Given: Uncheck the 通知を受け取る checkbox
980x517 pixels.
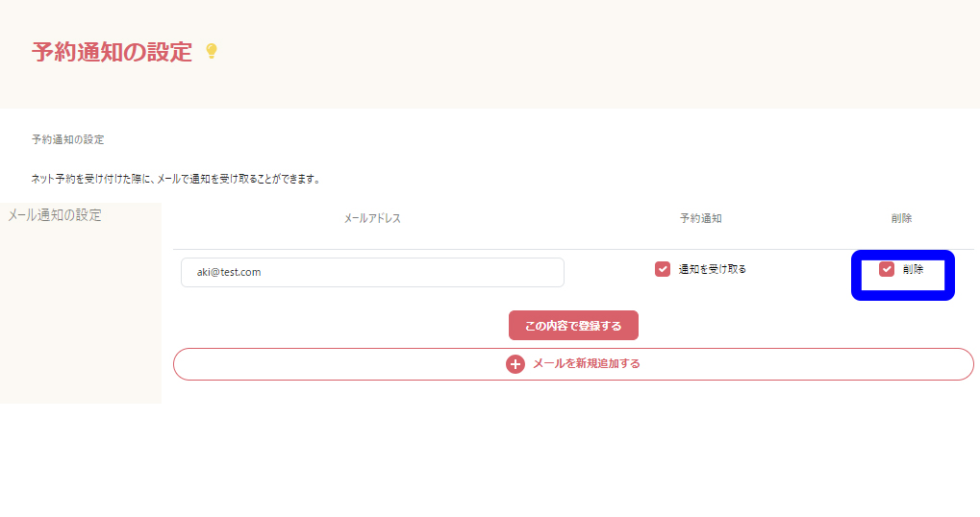Looking at the screenshot, I should 663,269.
